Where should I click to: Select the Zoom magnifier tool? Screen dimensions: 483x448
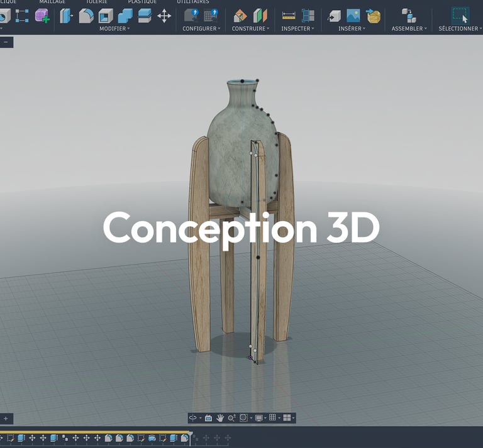pos(231,418)
